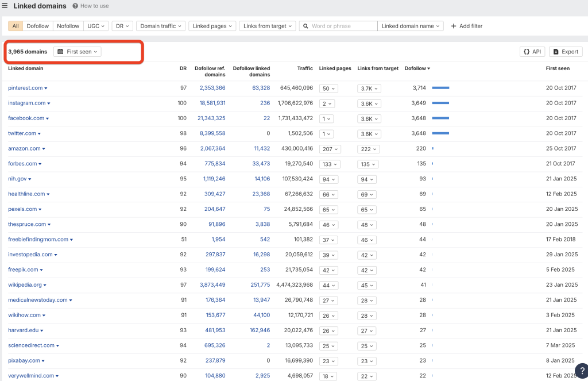Click the plus icon for Add filter
Screen dimensions: 588x381
[x=454, y=26]
